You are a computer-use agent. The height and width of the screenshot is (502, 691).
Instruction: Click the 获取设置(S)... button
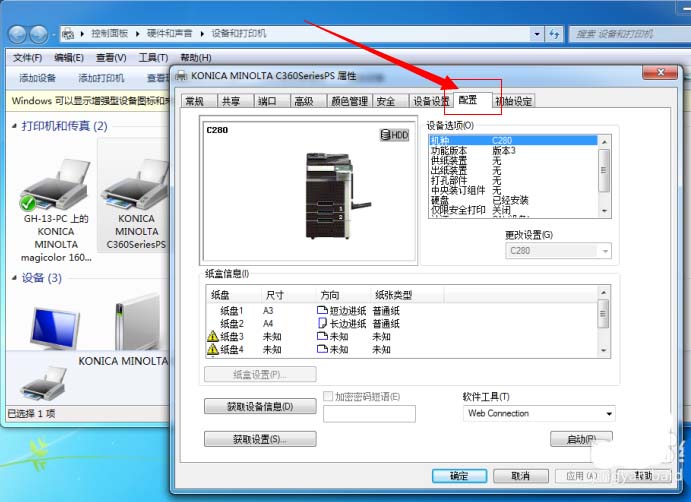click(x=260, y=439)
